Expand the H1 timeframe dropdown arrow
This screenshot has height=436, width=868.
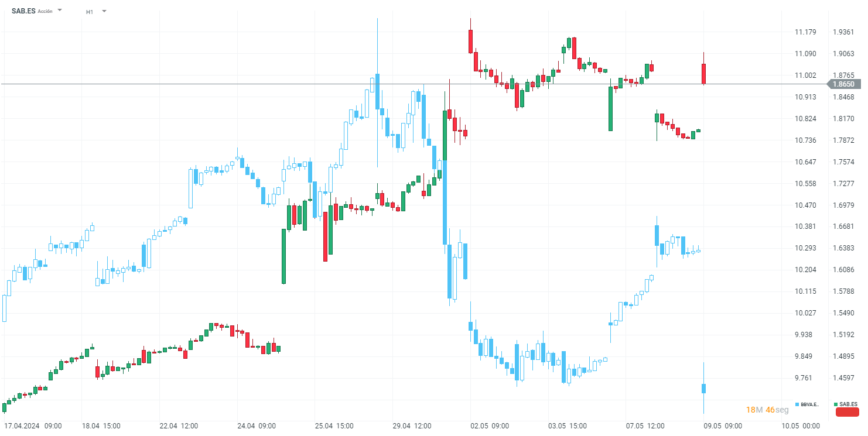tap(104, 11)
